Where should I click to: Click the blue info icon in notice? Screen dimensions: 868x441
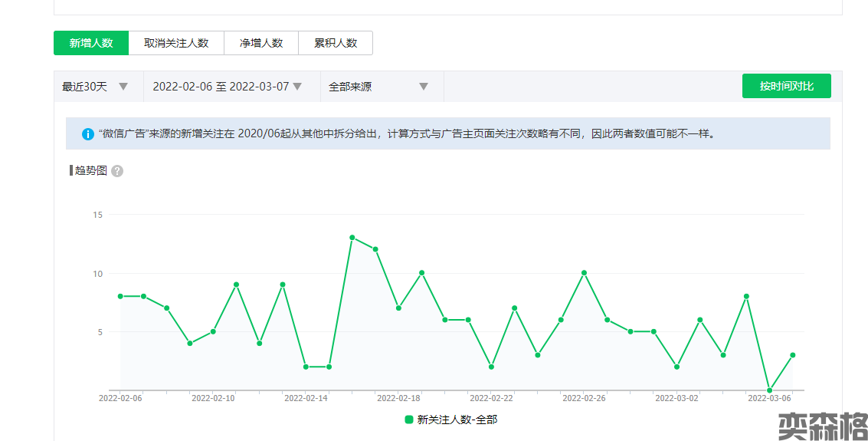point(88,134)
